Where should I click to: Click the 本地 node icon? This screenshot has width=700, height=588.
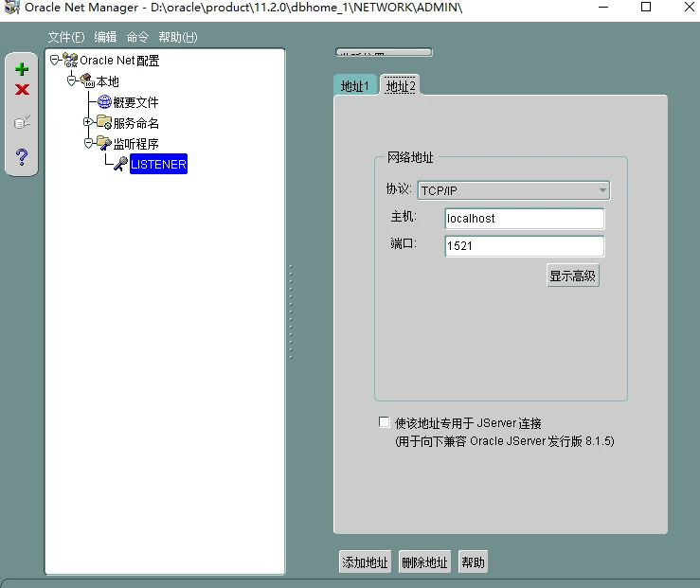pos(87,80)
